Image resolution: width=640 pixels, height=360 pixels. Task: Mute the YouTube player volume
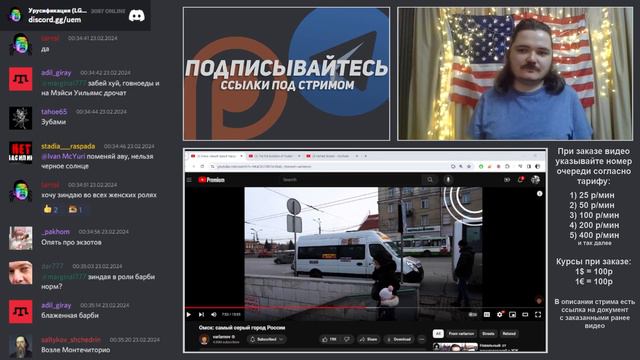tap(214, 314)
